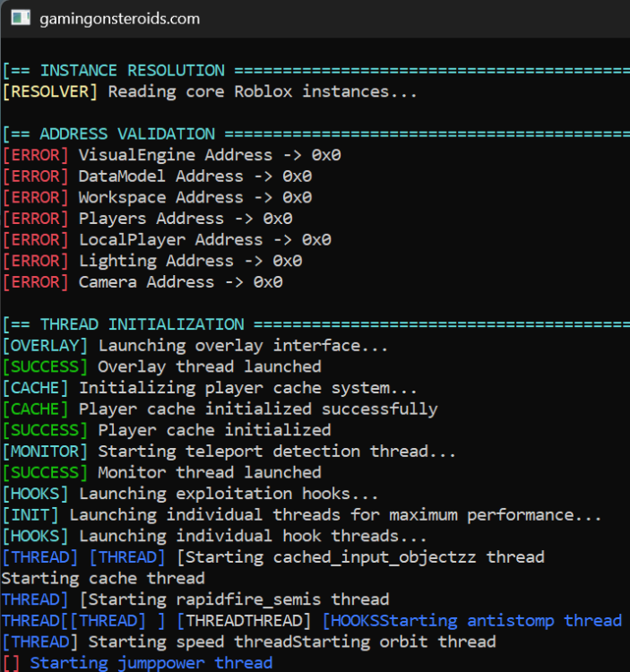Click the green SUCCESS Overlay thread launched line
The width and height of the screenshot is (630, 672).
[162, 366]
